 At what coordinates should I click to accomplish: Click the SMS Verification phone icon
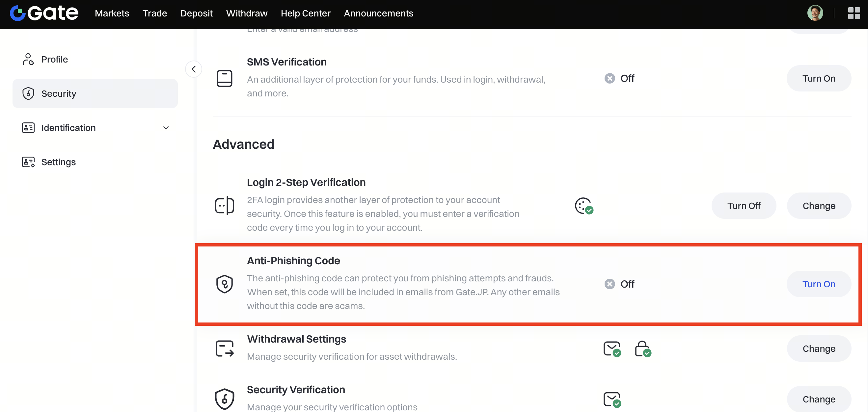tap(225, 78)
